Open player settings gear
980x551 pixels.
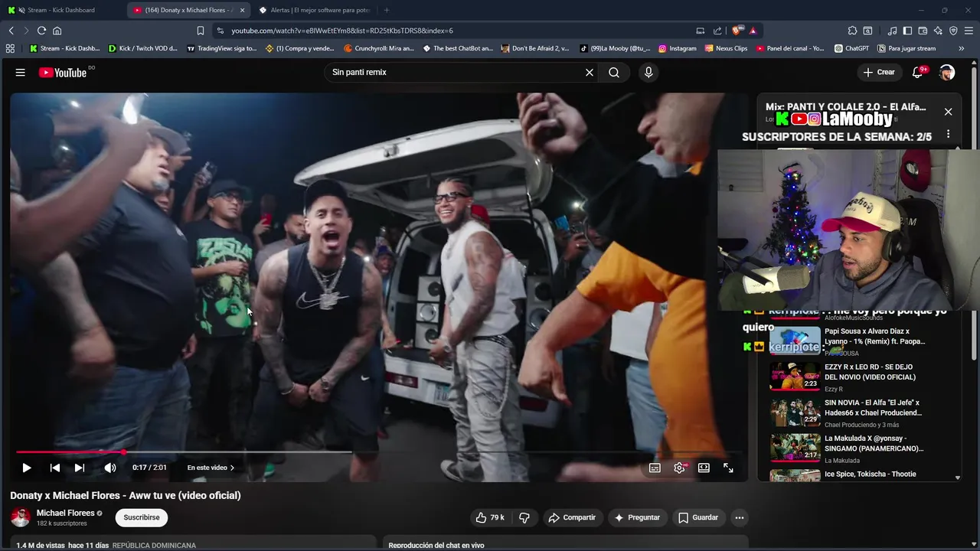click(x=679, y=468)
